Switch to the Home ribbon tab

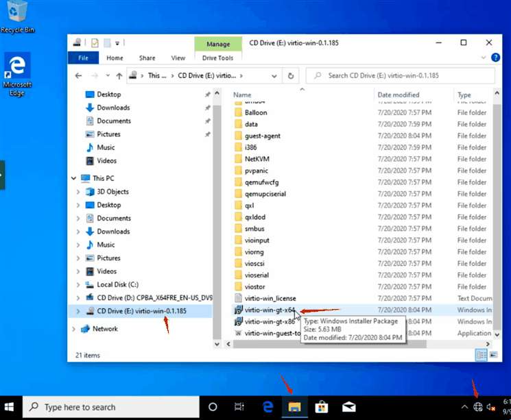tap(115, 58)
